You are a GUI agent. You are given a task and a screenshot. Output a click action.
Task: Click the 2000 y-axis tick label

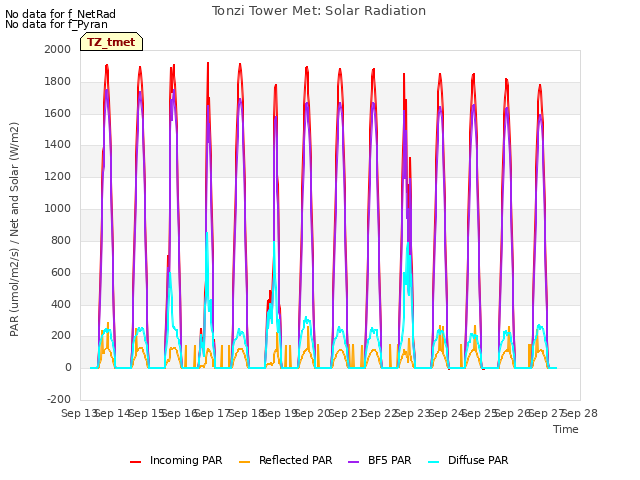(58, 49)
